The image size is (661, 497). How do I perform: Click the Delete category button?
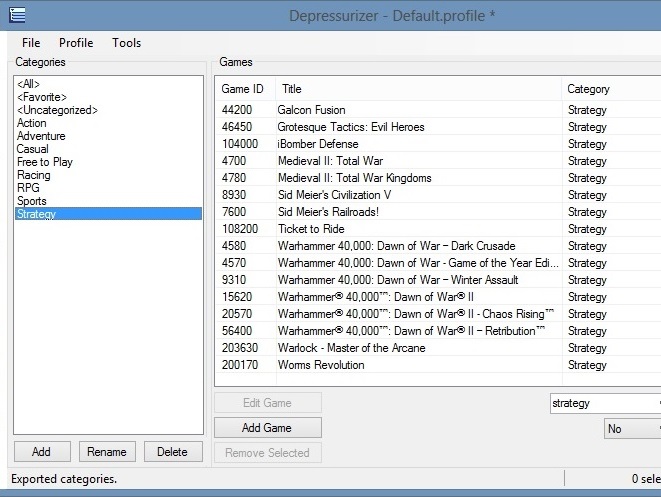[x=173, y=451]
